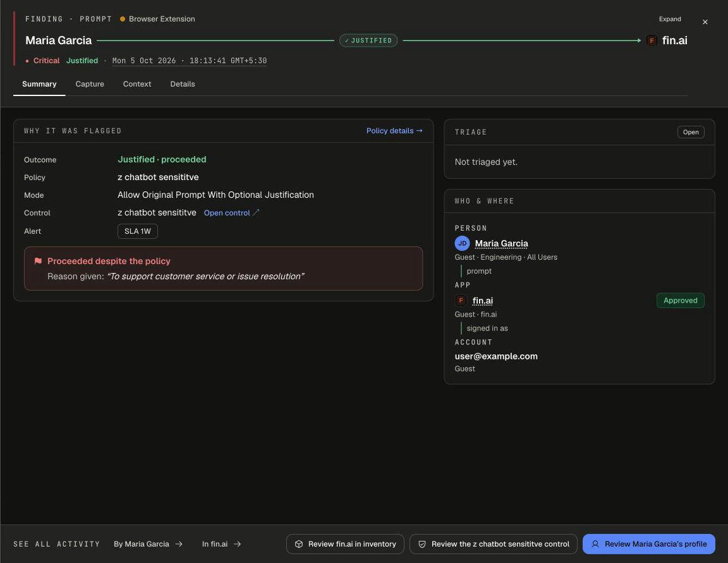The width and height of the screenshot is (728, 563).
Task: Click Review Maria Garcia's profile
Action: (x=648, y=544)
